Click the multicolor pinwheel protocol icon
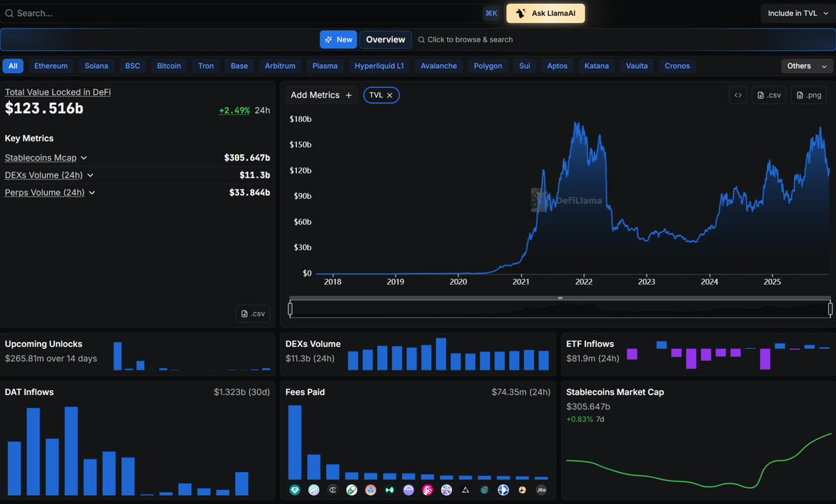The height and width of the screenshot is (504, 836). (447, 490)
